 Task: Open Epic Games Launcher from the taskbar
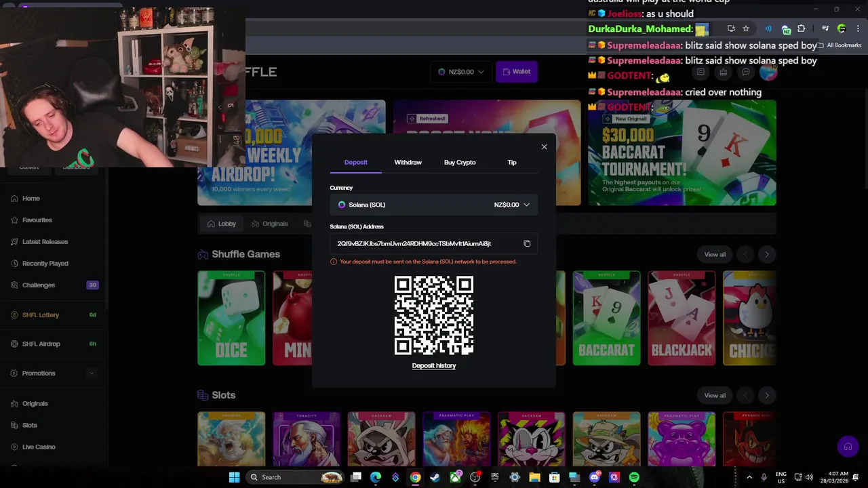494,477
